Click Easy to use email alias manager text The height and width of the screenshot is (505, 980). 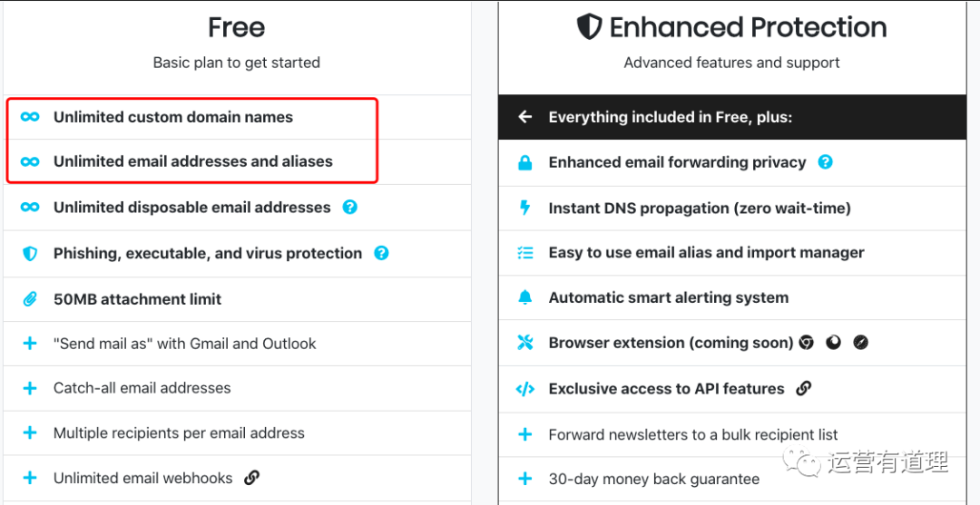click(706, 253)
